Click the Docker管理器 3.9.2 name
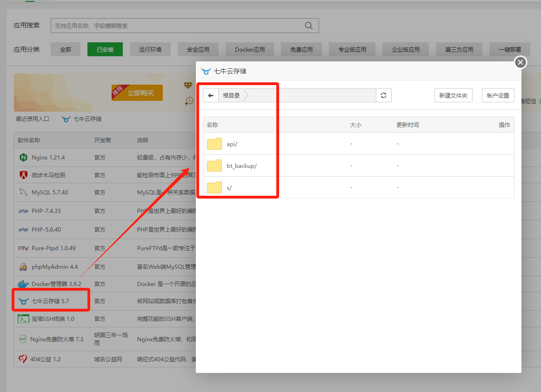The height and width of the screenshot is (392, 541). pyautogui.click(x=57, y=284)
